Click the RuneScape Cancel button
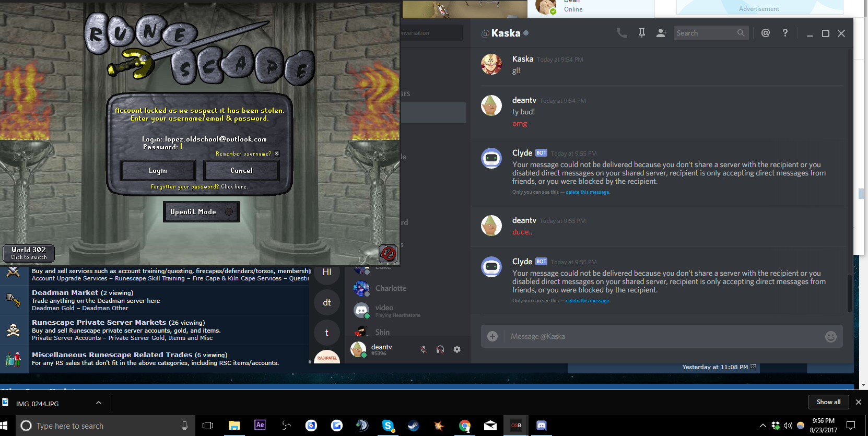 click(241, 171)
